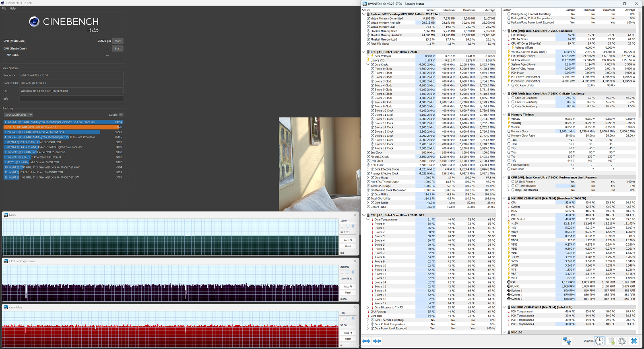
Task: Collapse the Memory Timings group
Action: click(504, 115)
